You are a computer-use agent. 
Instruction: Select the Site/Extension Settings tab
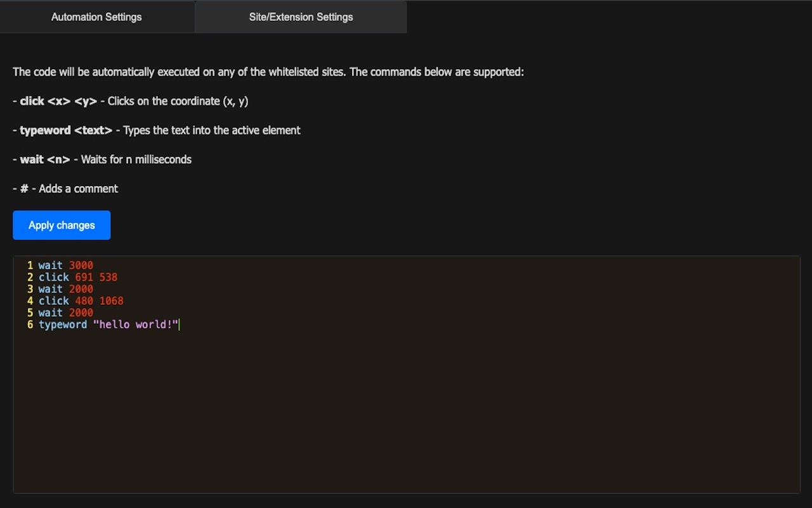(x=301, y=17)
